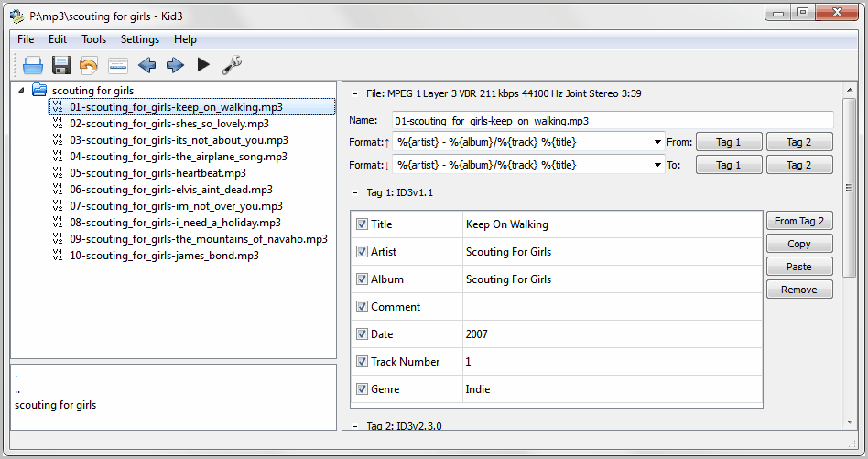The image size is (868, 459).
Task: Select 06-scouting_for_girls-elvis_aint_dead.mp3
Action: [x=171, y=190]
